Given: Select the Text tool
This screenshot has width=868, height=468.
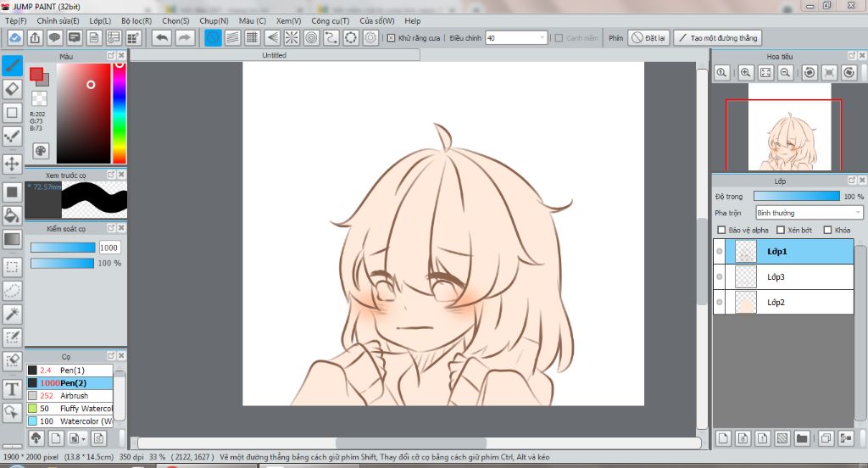Looking at the screenshot, I should 12,389.
